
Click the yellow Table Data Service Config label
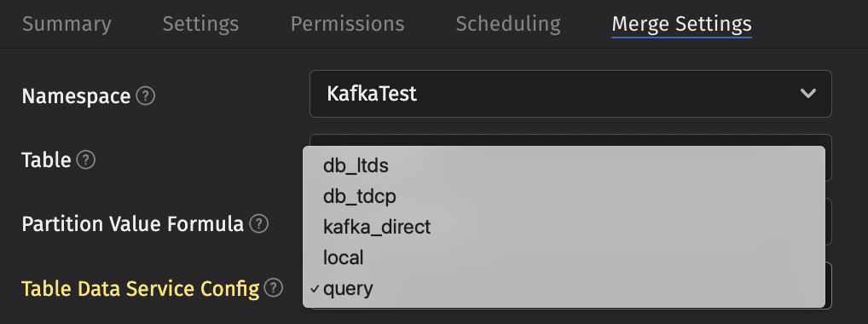point(140,288)
